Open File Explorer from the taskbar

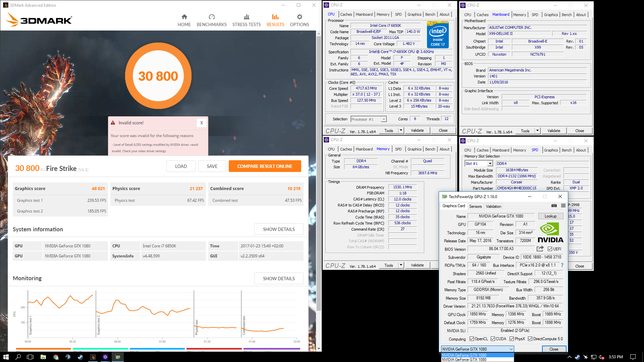click(x=43, y=357)
